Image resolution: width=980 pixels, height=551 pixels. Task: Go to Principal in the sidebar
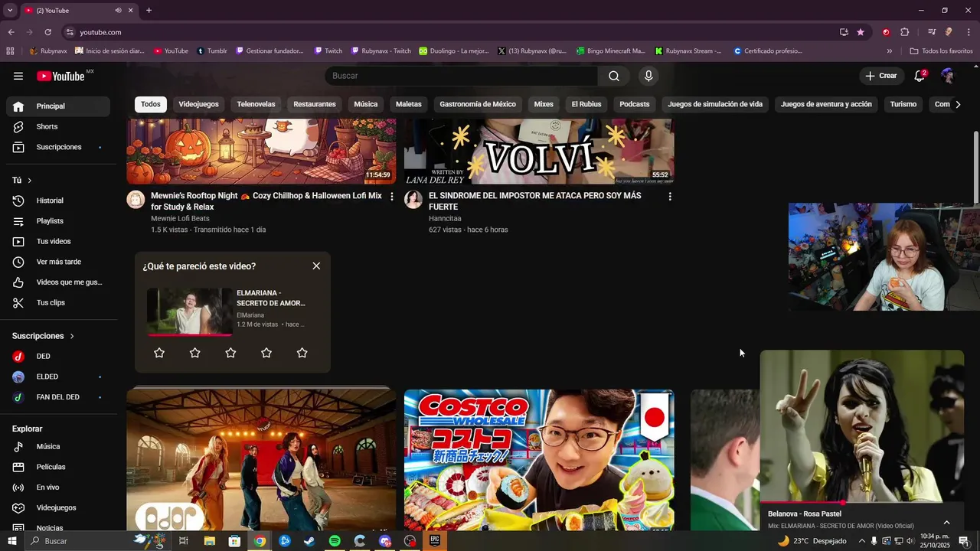(x=58, y=106)
